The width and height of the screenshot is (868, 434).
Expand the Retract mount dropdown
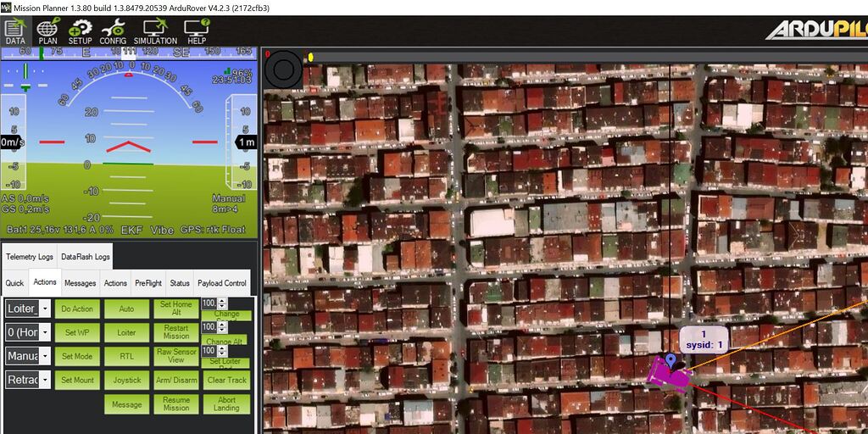pos(45,380)
